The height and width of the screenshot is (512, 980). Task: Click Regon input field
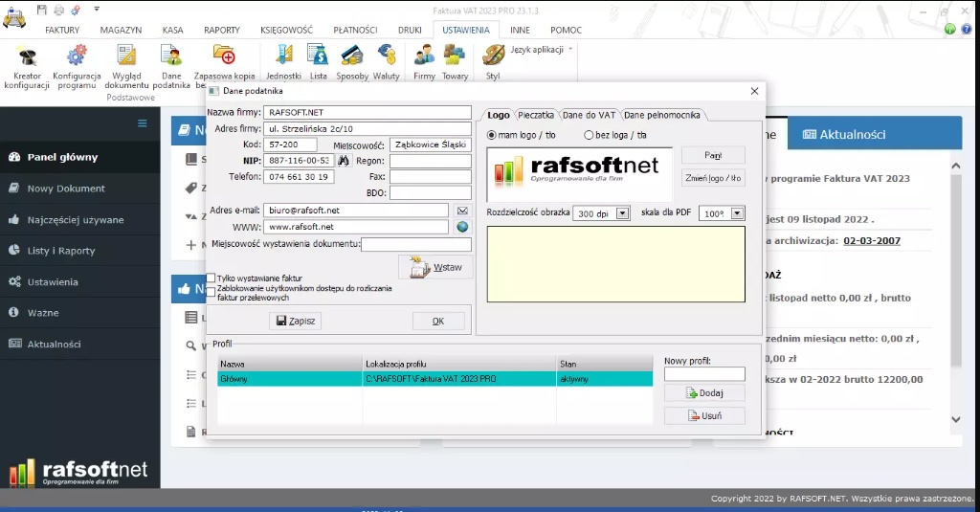(431, 161)
